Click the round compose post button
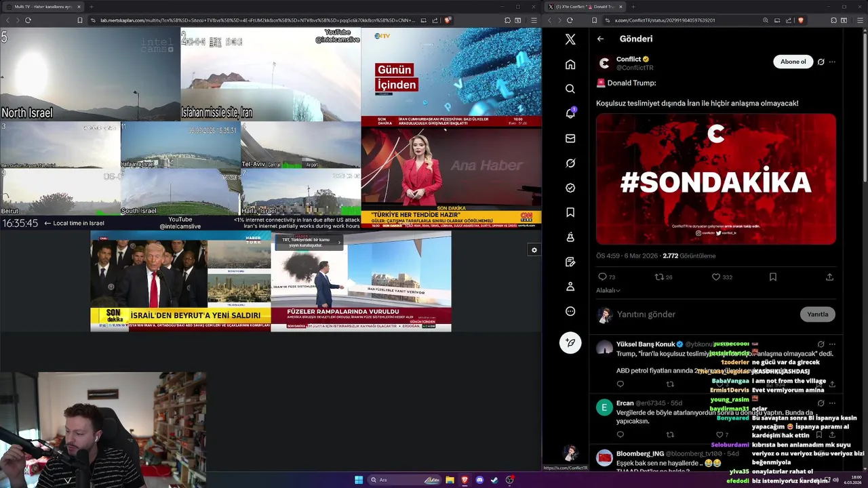868x488 pixels. (x=570, y=343)
